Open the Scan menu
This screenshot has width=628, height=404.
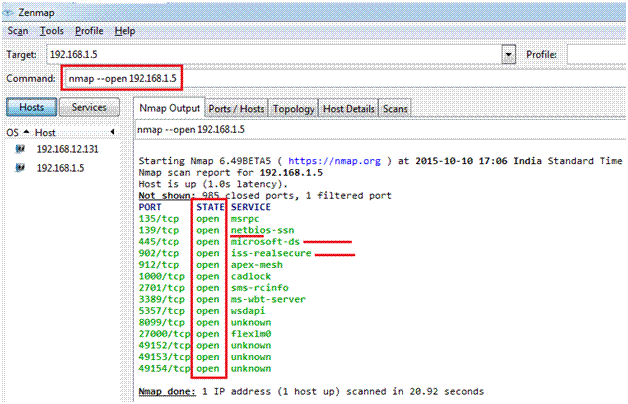tap(18, 31)
